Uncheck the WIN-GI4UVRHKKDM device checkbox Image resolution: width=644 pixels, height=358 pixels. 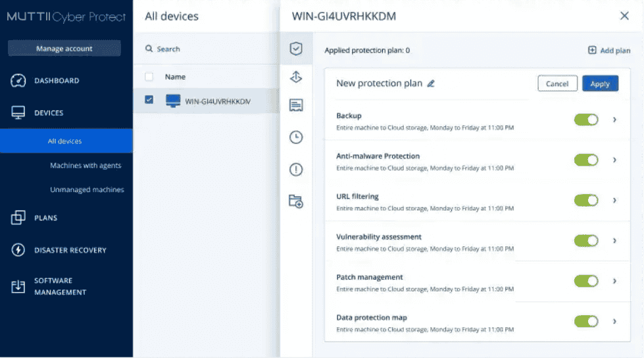tap(149, 100)
